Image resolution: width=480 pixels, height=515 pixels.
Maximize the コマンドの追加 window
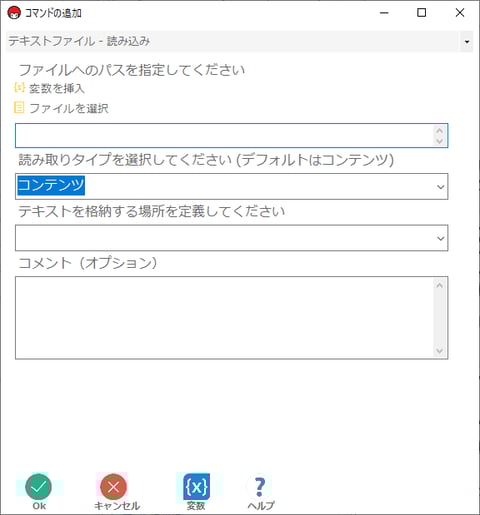(422, 13)
